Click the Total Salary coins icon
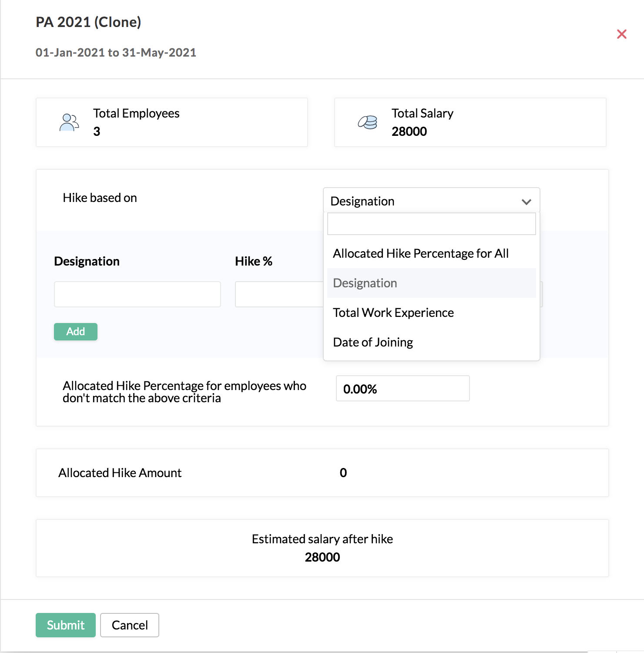The width and height of the screenshot is (644, 653). 368,122
